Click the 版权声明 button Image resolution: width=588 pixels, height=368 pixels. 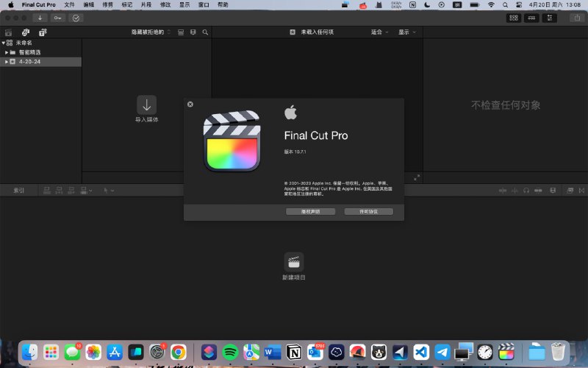pyautogui.click(x=310, y=211)
